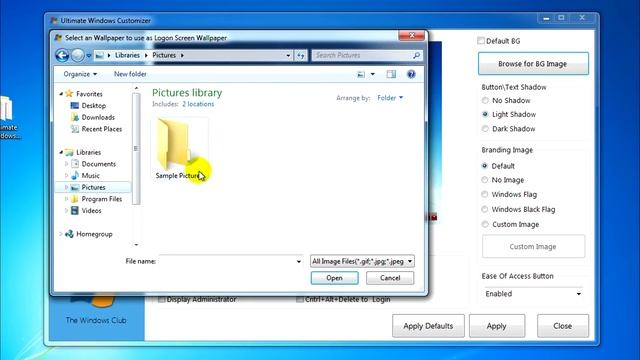
Task: Open recent locations arrow beside Forward button
Action: point(89,56)
